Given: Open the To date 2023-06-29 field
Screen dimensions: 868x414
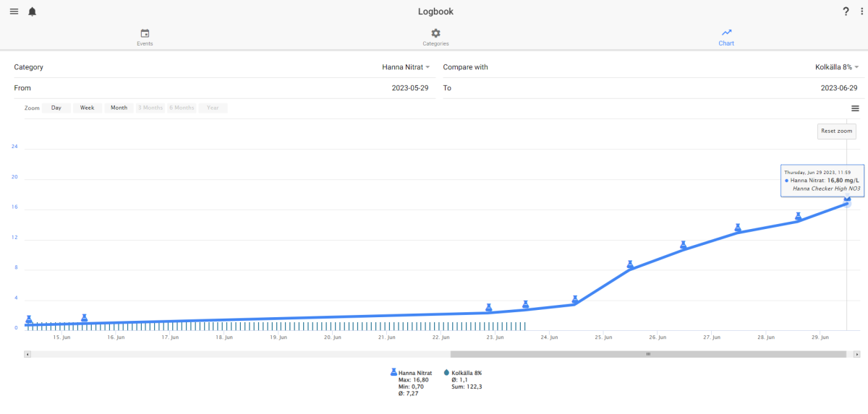Looking at the screenshot, I should click(652, 88).
